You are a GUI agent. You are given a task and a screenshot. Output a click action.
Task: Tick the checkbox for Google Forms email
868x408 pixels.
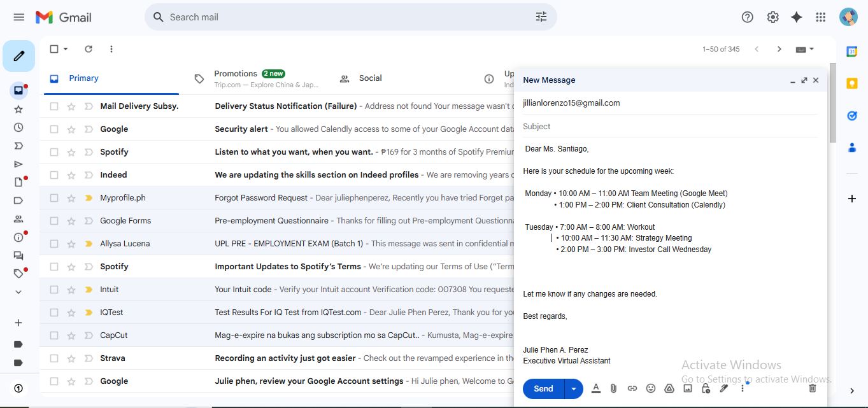tap(54, 221)
